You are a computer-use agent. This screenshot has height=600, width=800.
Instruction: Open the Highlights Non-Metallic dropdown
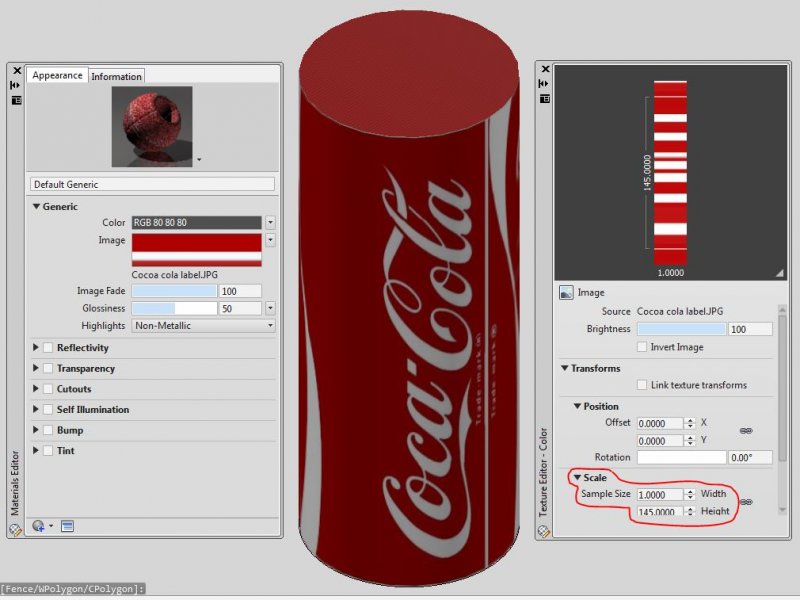(270, 325)
